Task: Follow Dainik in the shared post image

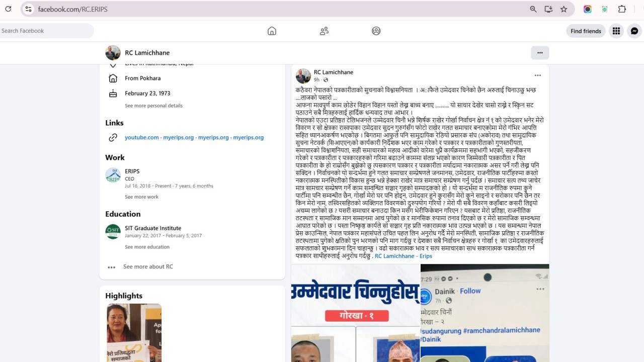Action: [470, 291]
